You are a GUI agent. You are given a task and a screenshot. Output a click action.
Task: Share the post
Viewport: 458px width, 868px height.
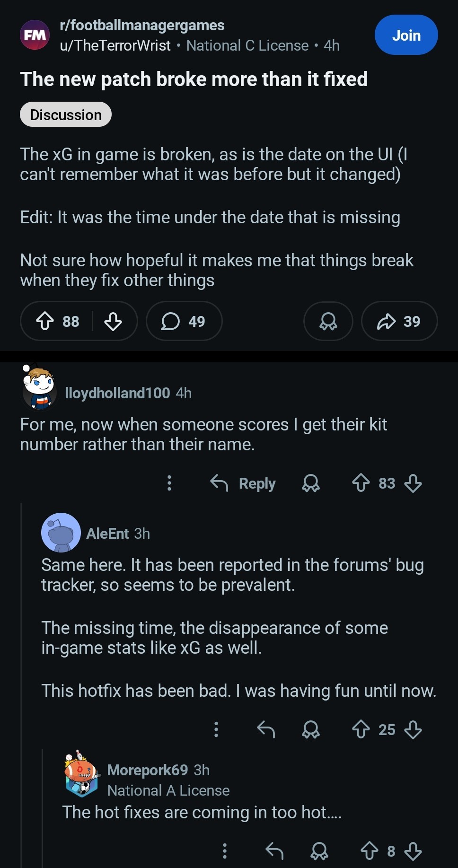[x=399, y=321]
